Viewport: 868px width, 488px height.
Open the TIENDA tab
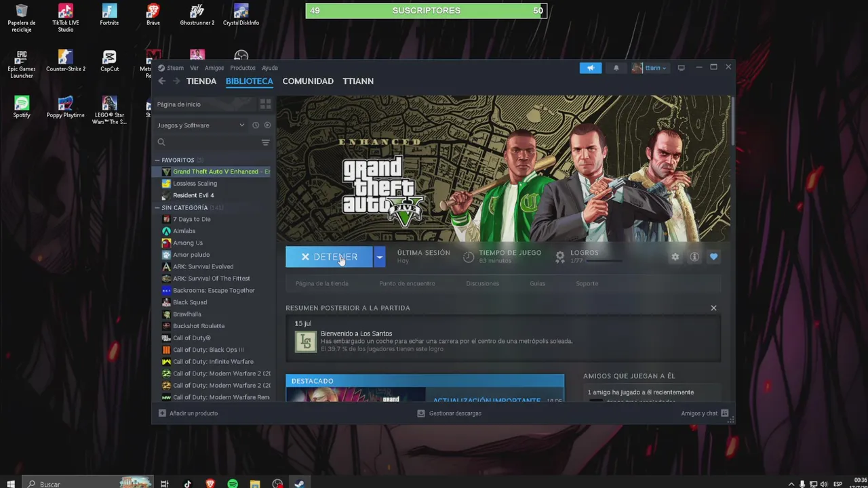click(201, 81)
